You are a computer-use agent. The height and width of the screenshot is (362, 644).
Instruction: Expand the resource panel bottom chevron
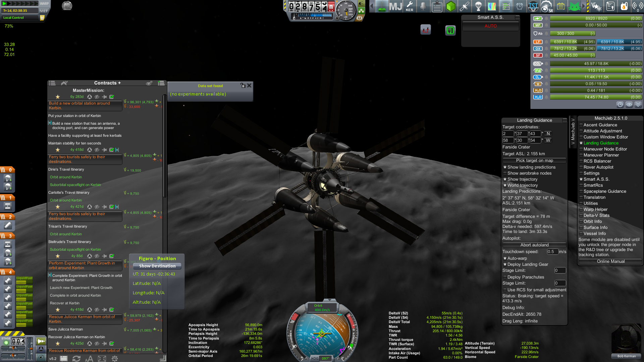click(638, 105)
